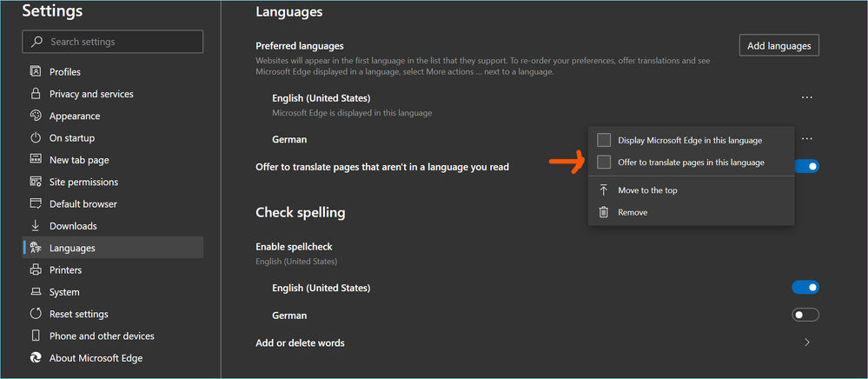Click Default browser label
Viewport: 868px width, 379px height.
coord(83,204)
